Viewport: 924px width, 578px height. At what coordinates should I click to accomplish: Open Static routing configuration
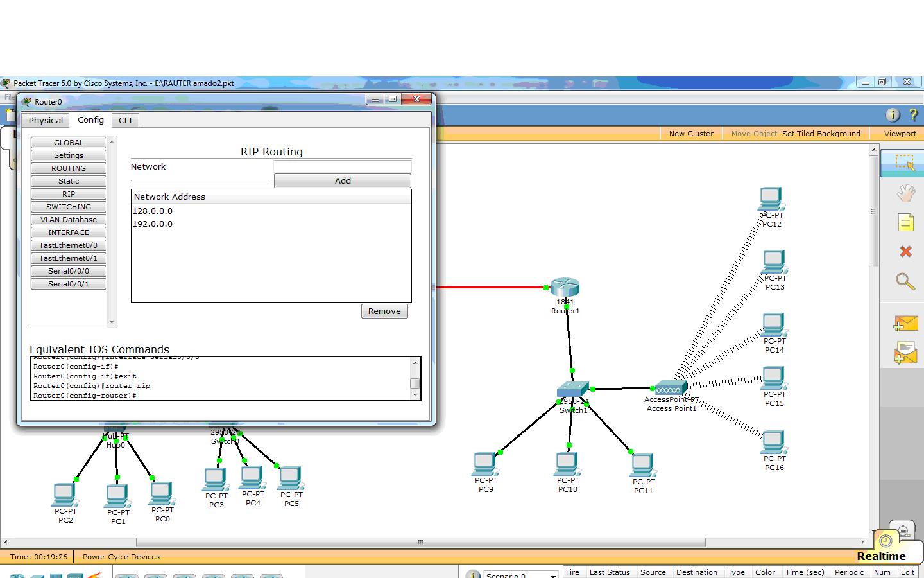pyautogui.click(x=69, y=181)
